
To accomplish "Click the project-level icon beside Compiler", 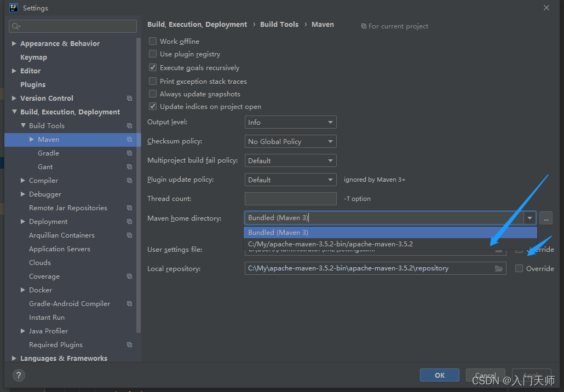I will tap(129, 180).
